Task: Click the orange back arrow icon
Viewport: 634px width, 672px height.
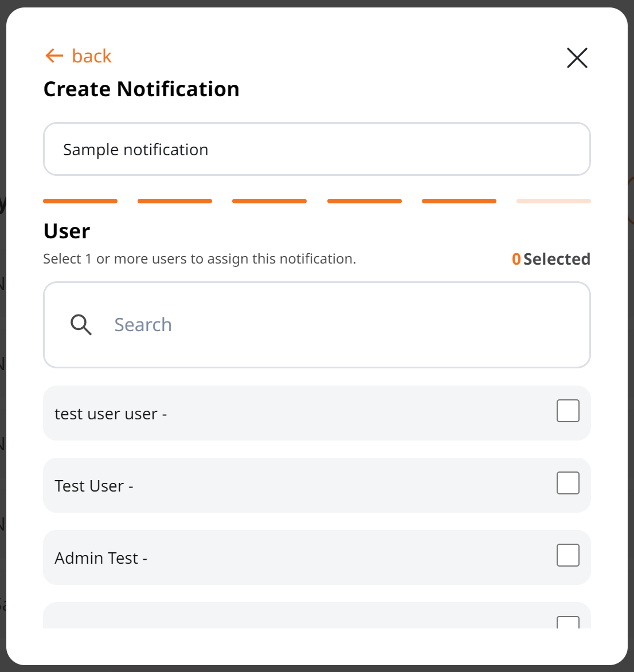Action: 54,56
